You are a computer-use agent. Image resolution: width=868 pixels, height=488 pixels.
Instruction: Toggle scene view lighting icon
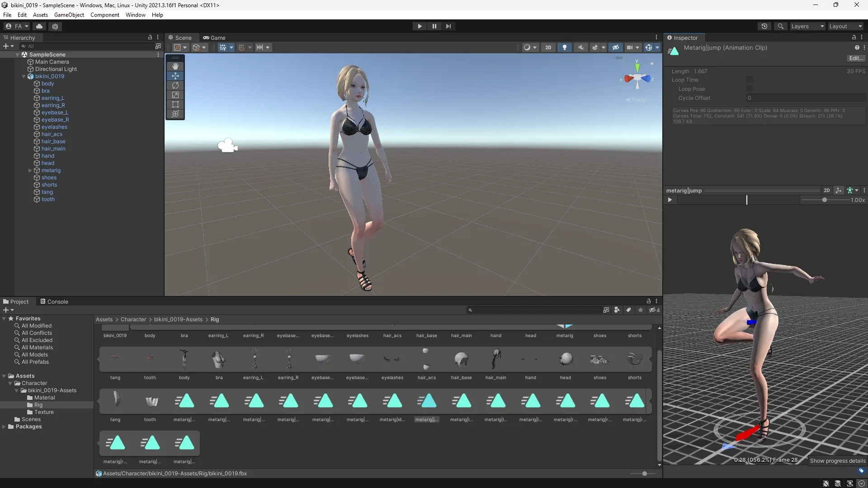click(564, 47)
